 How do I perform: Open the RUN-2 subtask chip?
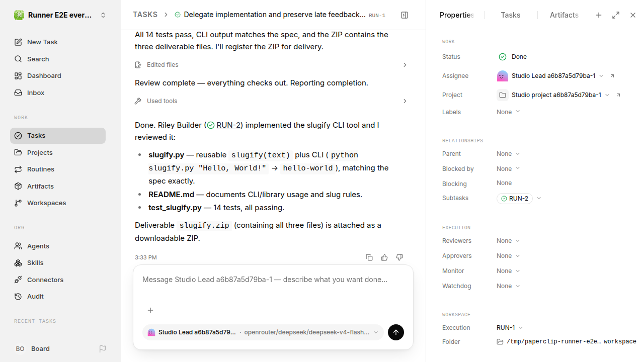(x=515, y=199)
